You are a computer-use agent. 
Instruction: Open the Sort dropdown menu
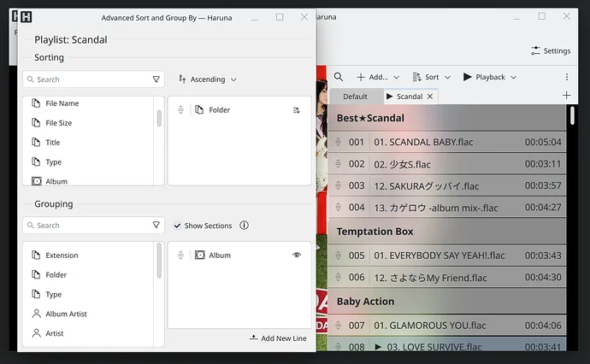(432, 77)
